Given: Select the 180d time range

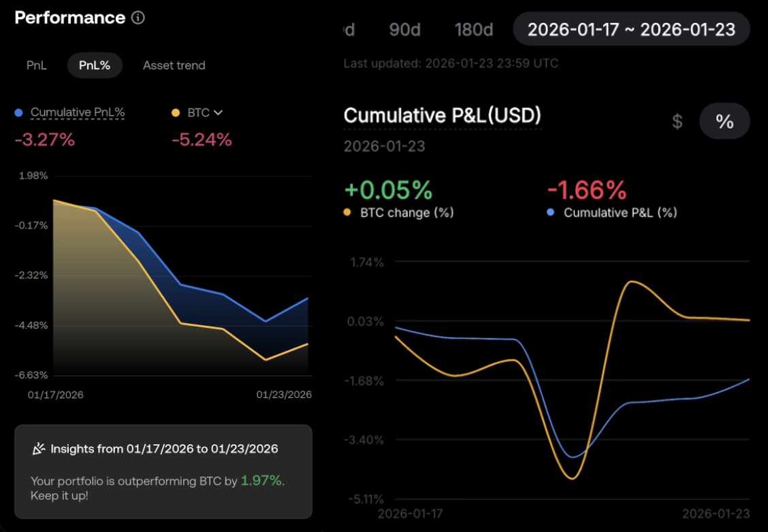Looking at the screenshot, I should pyautogui.click(x=474, y=29).
